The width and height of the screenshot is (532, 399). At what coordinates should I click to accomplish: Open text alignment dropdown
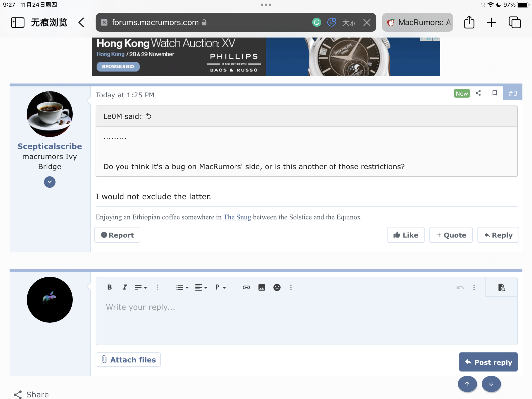click(x=201, y=287)
